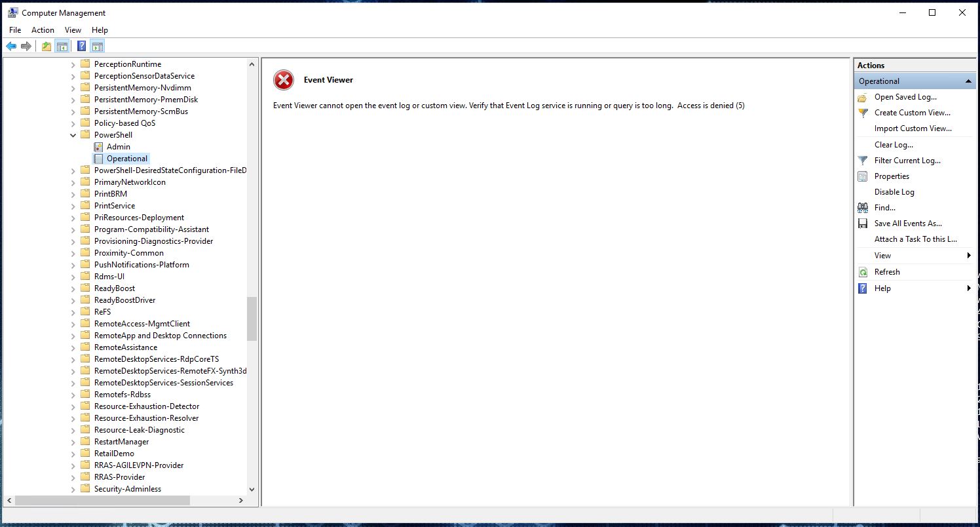The height and width of the screenshot is (527, 980).
Task: Expand the Rdms-UI tree node
Action: click(73, 277)
